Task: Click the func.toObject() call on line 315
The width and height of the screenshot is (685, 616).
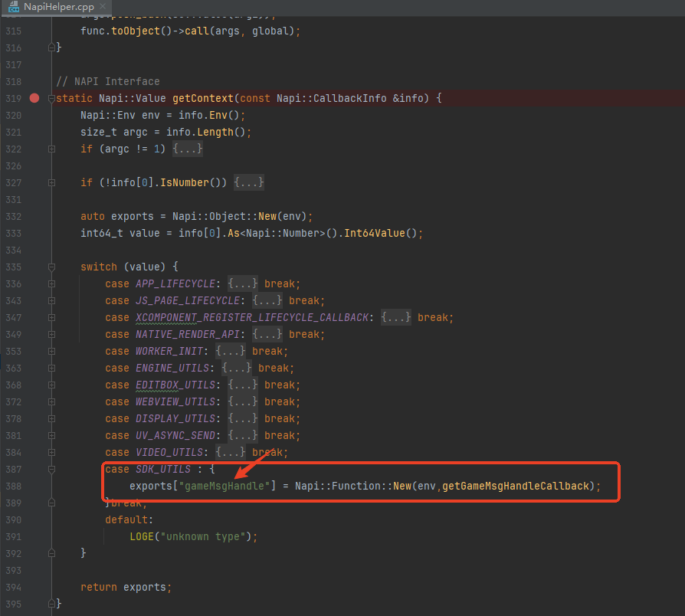Action: (126, 31)
